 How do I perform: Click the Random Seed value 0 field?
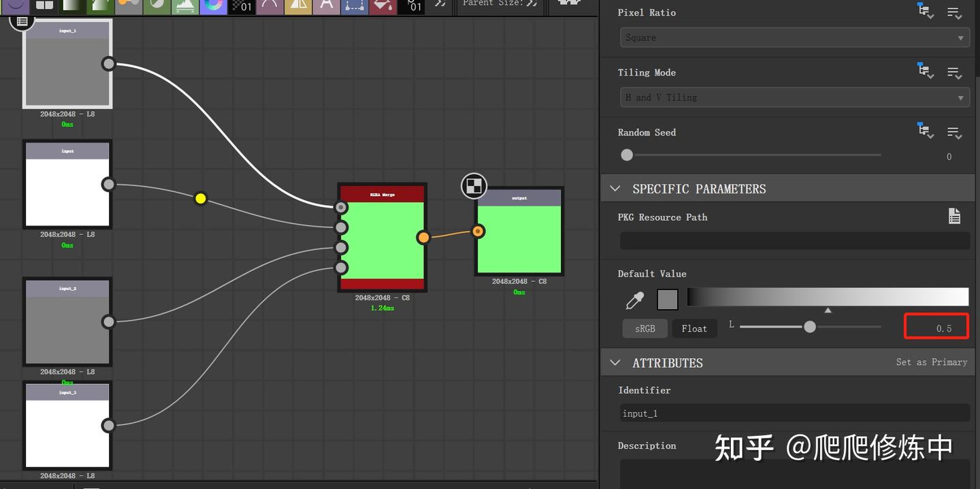[x=949, y=157]
